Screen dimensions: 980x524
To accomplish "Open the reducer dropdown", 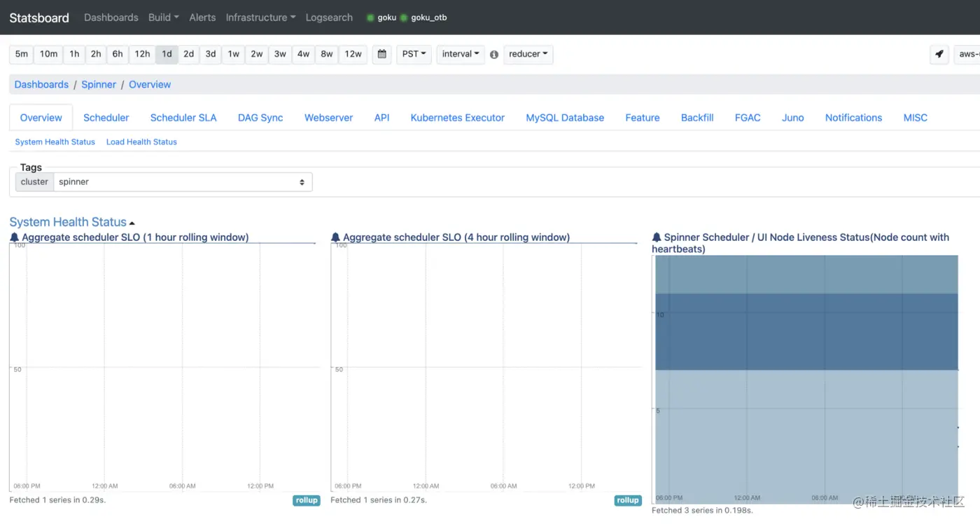I will pyautogui.click(x=528, y=54).
